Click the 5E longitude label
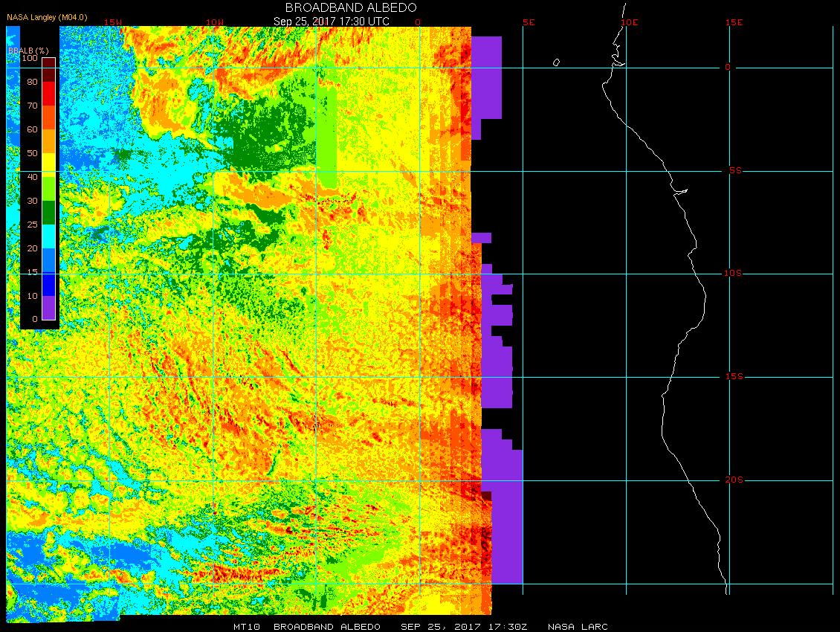This screenshot has height=632, width=840. 529,22
